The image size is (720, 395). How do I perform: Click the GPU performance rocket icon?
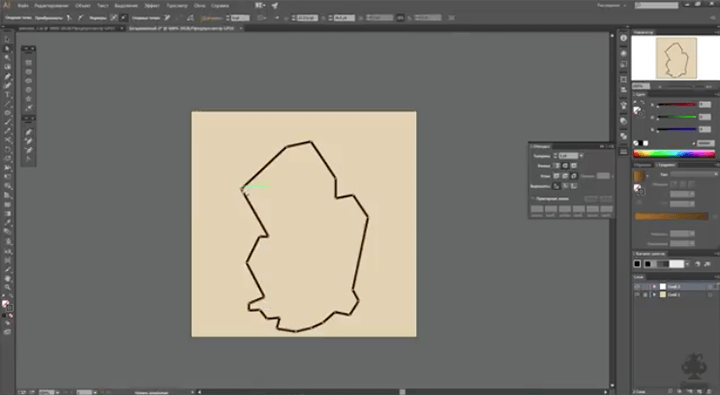[275, 6]
